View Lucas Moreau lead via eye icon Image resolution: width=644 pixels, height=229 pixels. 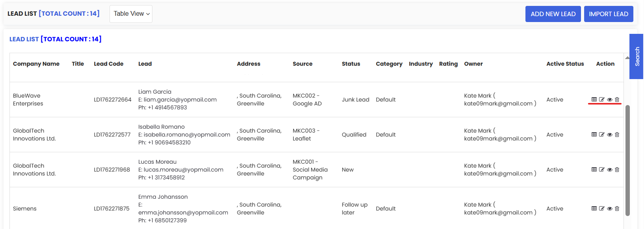tap(610, 170)
